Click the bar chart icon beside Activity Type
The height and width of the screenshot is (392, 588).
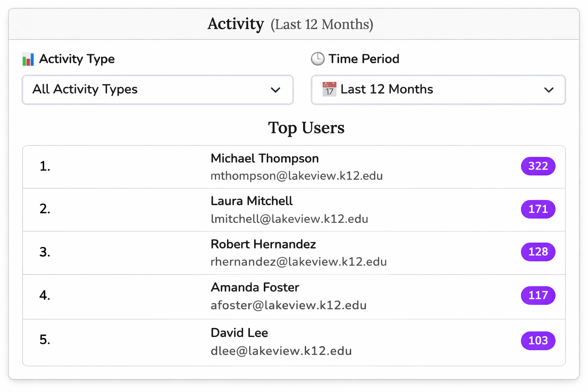click(x=28, y=59)
